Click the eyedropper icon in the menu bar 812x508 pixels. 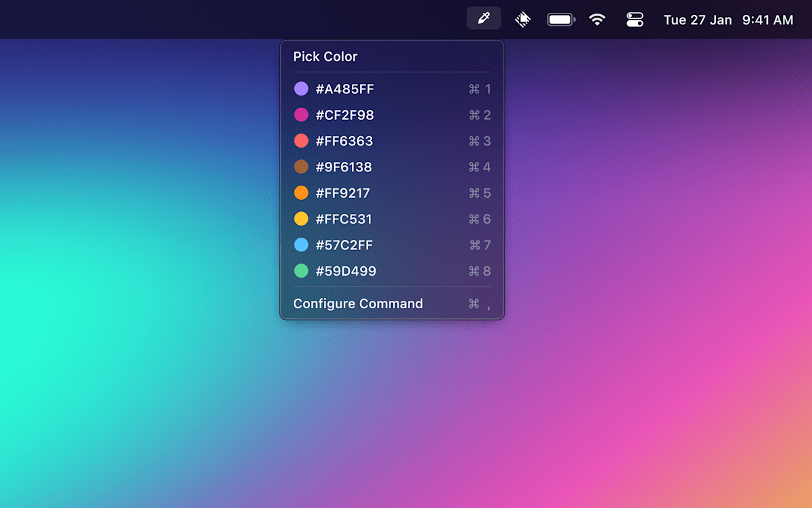pyautogui.click(x=483, y=18)
